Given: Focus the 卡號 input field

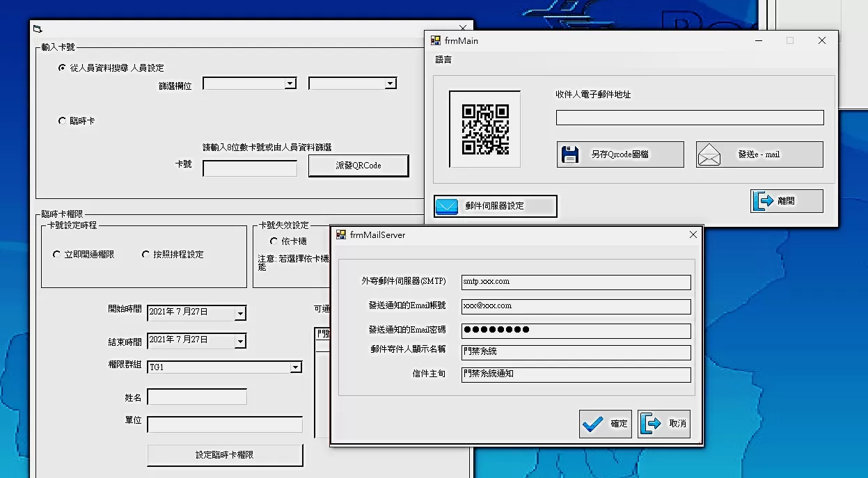Looking at the screenshot, I should pos(250,168).
